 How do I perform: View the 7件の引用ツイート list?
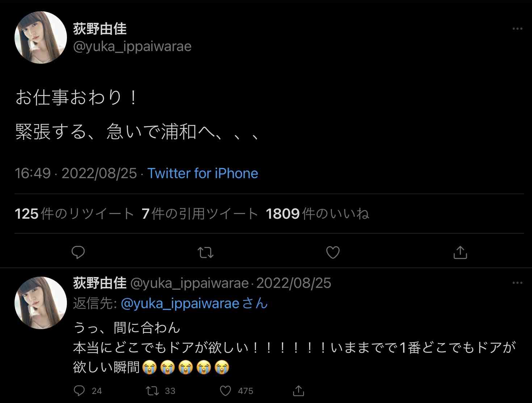[200, 214]
